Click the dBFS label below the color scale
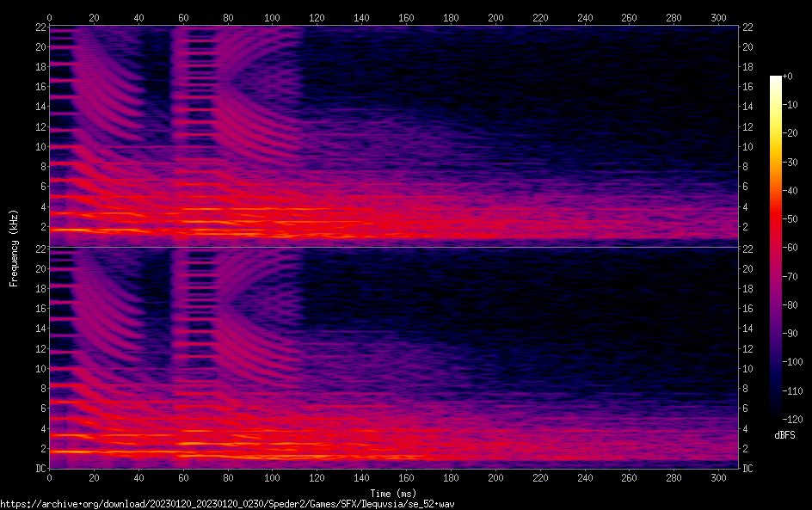 pos(784,435)
